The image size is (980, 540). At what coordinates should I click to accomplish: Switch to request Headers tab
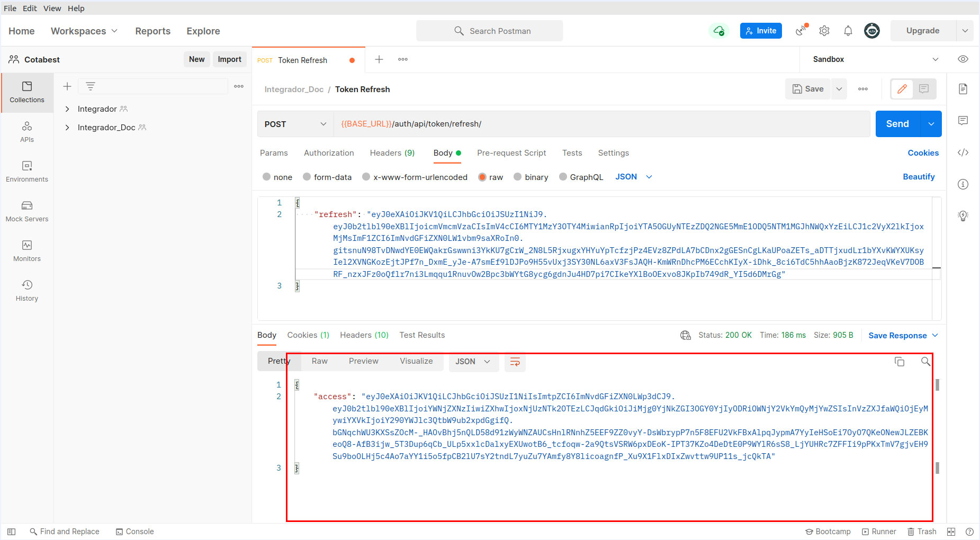[392, 153]
